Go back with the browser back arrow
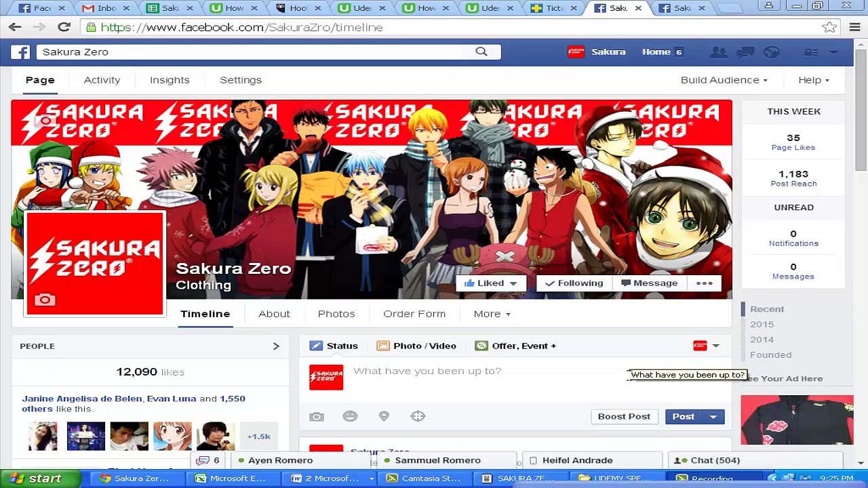The width and height of the screenshot is (868, 488). (15, 27)
